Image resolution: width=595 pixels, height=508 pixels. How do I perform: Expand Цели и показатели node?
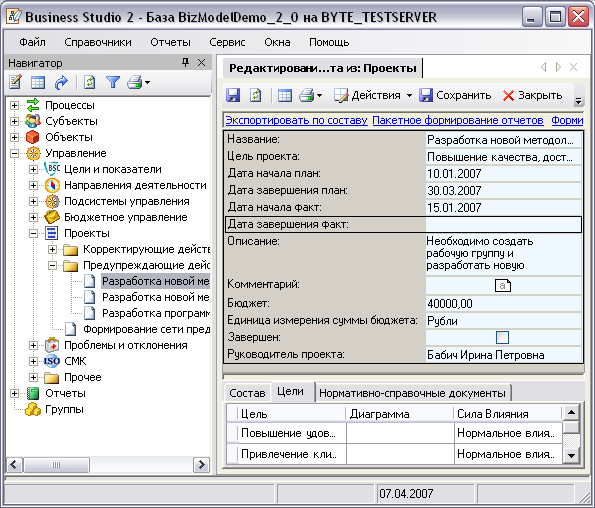coord(33,169)
